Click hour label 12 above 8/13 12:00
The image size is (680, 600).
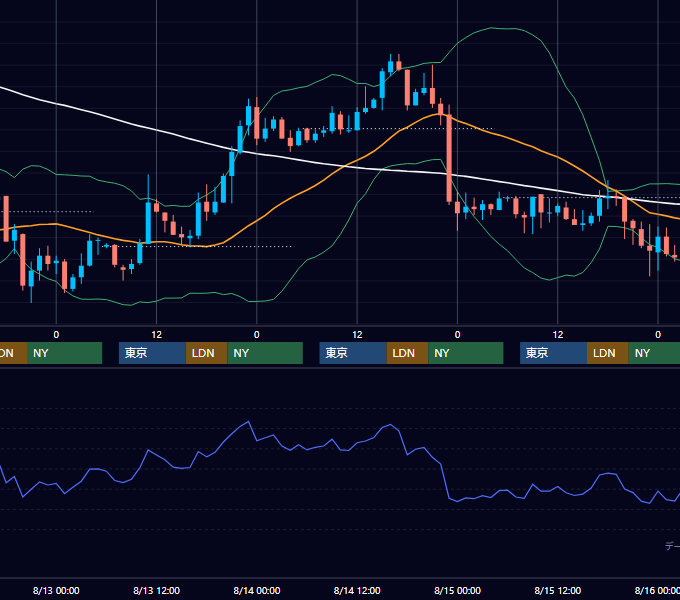[157, 335]
